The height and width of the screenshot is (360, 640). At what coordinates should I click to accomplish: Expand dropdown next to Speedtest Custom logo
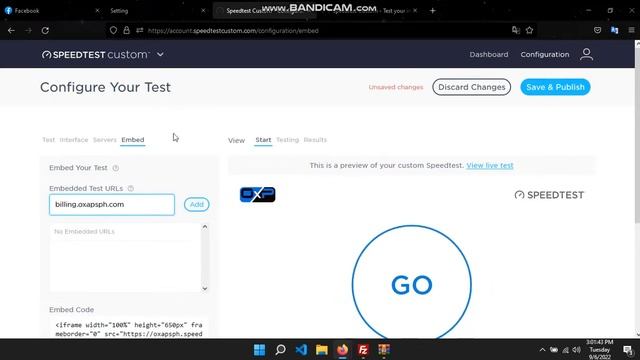click(x=160, y=54)
